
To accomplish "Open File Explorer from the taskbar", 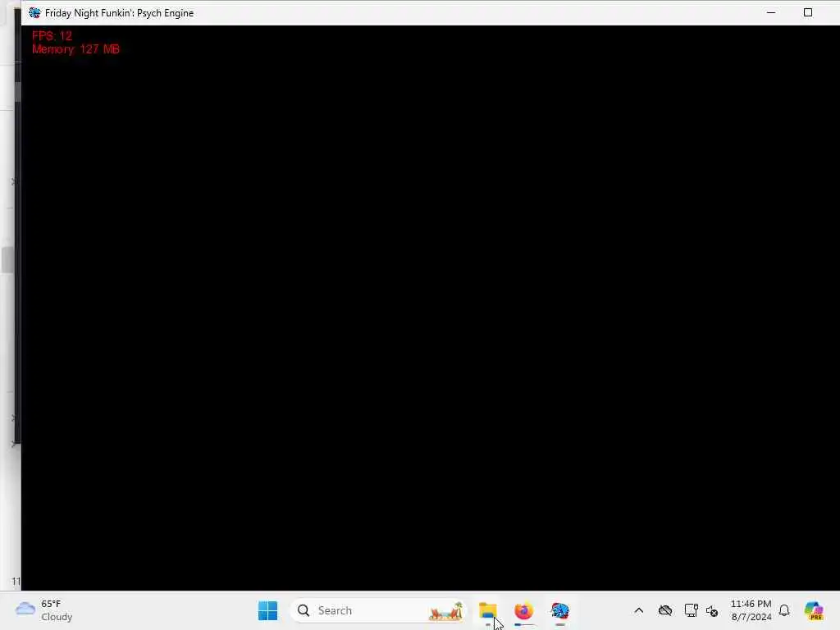I will click(488, 610).
